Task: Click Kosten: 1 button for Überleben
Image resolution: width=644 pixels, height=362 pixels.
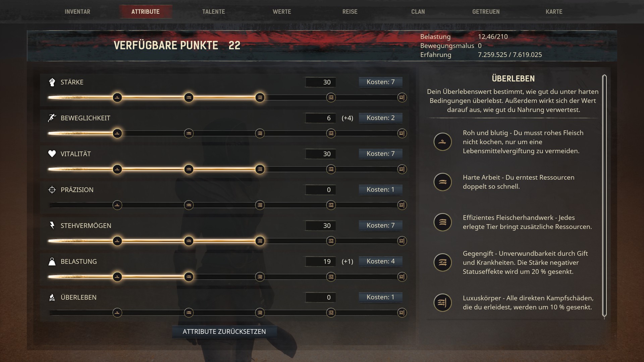Action: [x=381, y=297]
